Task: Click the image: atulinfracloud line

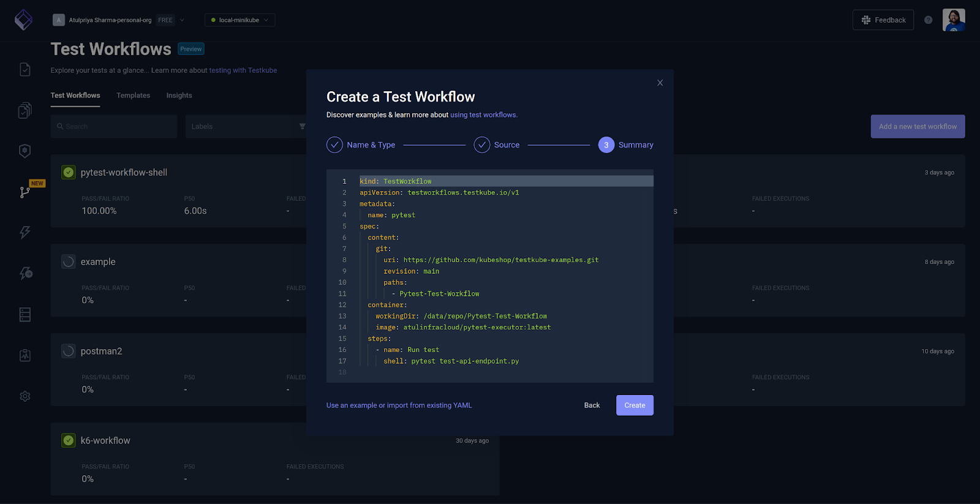Action: point(463,327)
